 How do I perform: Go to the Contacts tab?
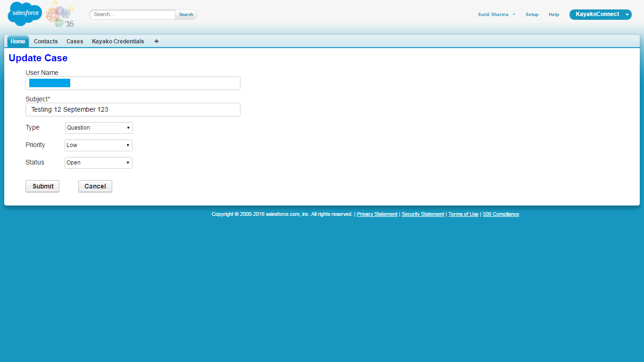46,41
